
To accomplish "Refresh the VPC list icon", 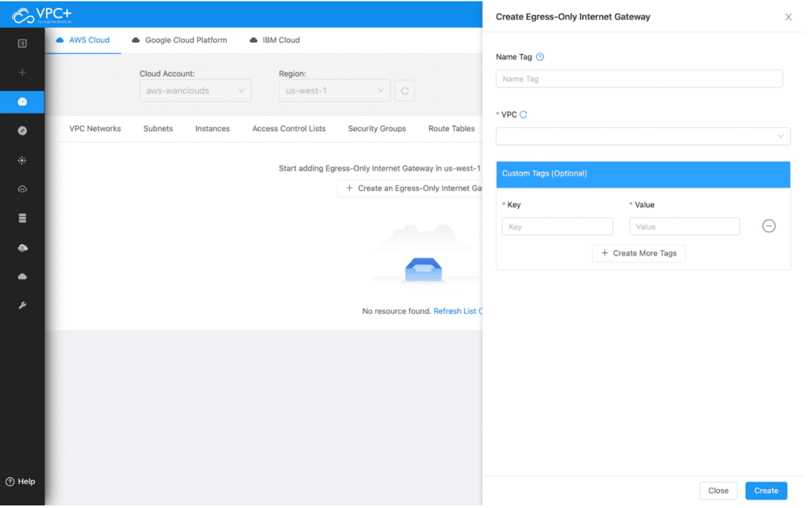I will pyautogui.click(x=523, y=115).
